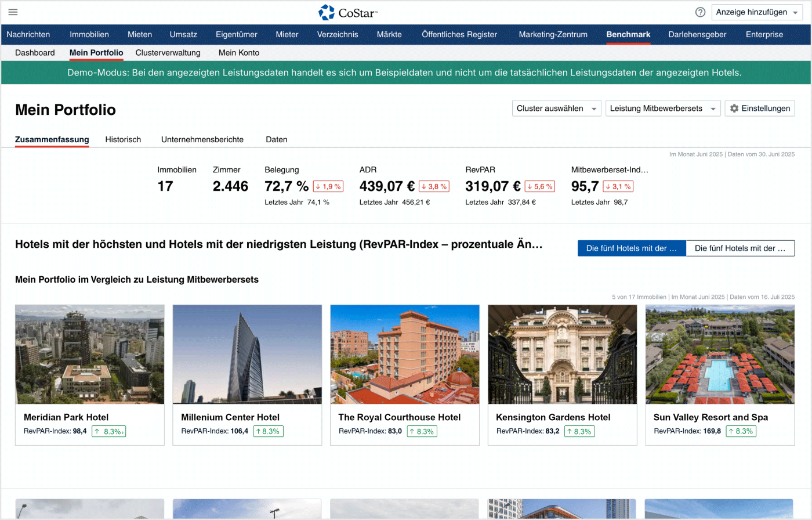Open the Leistung Mitbewerbersets dropdown
This screenshot has height=520, width=812.
tap(662, 109)
